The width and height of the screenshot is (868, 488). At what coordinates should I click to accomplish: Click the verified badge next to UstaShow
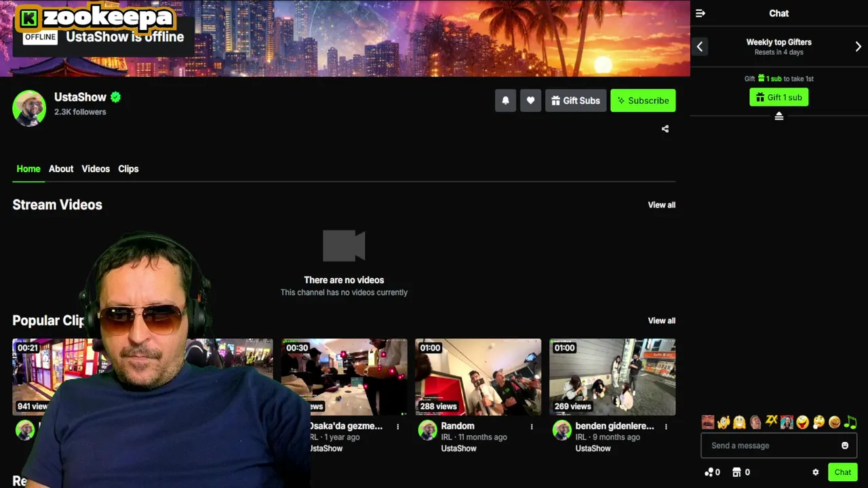[115, 97]
